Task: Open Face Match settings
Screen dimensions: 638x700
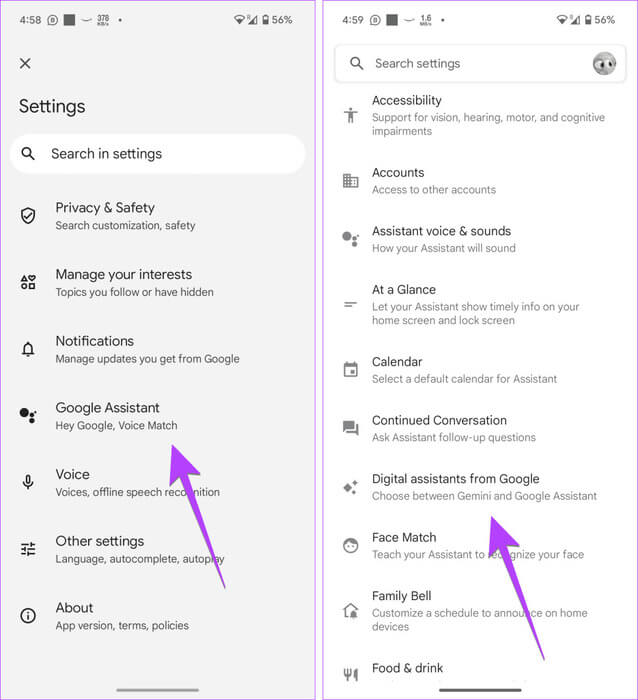Action: (480, 546)
